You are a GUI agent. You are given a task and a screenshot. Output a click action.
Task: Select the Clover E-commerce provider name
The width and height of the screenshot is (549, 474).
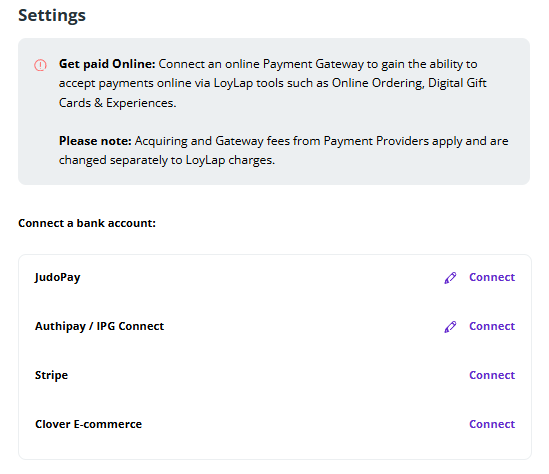click(89, 424)
